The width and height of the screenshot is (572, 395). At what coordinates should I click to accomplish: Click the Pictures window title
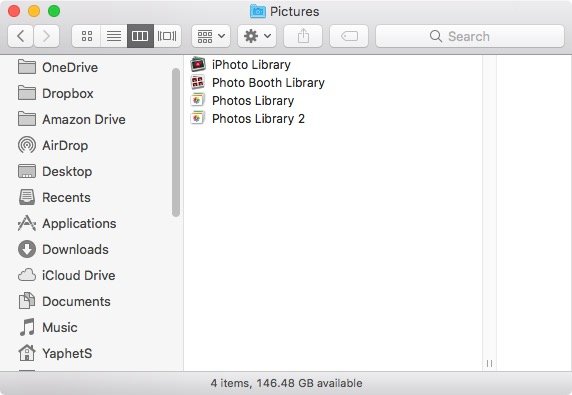click(x=295, y=12)
